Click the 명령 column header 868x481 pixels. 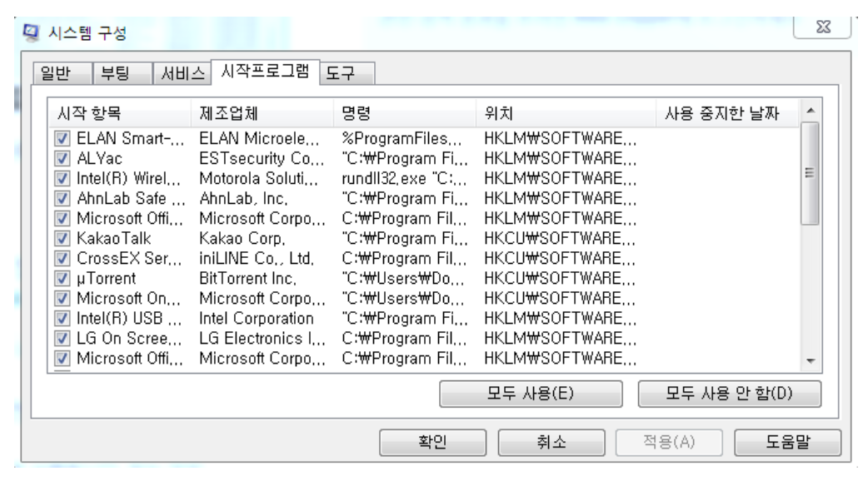pyautogui.click(x=405, y=114)
